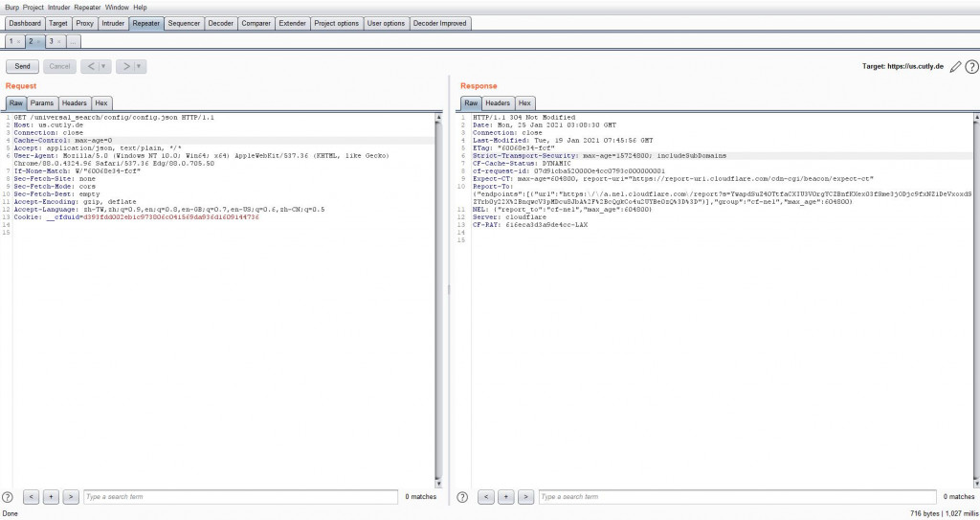Switch the response view to Hex
Image resolution: width=980 pixels, height=520 pixels.
click(524, 103)
